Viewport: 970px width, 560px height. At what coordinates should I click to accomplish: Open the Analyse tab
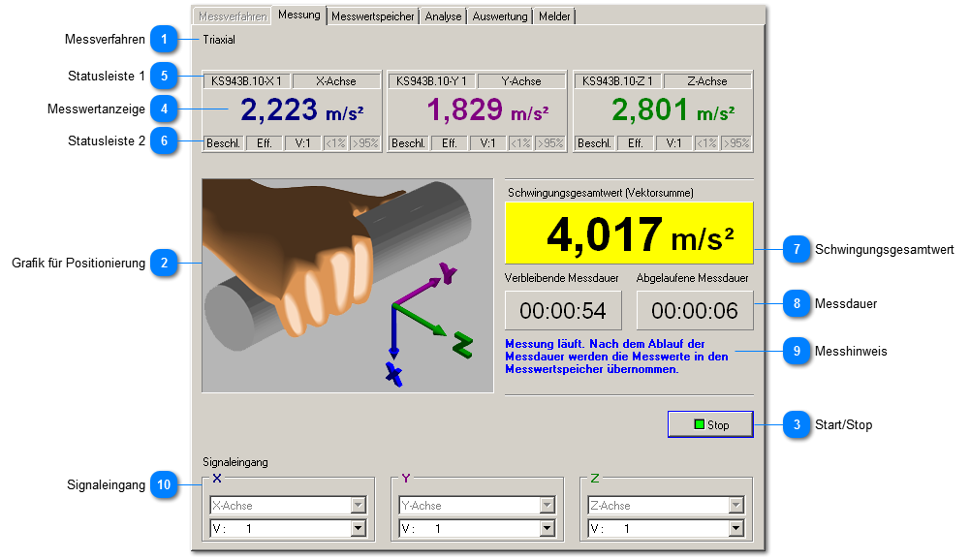pyautogui.click(x=443, y=16)
